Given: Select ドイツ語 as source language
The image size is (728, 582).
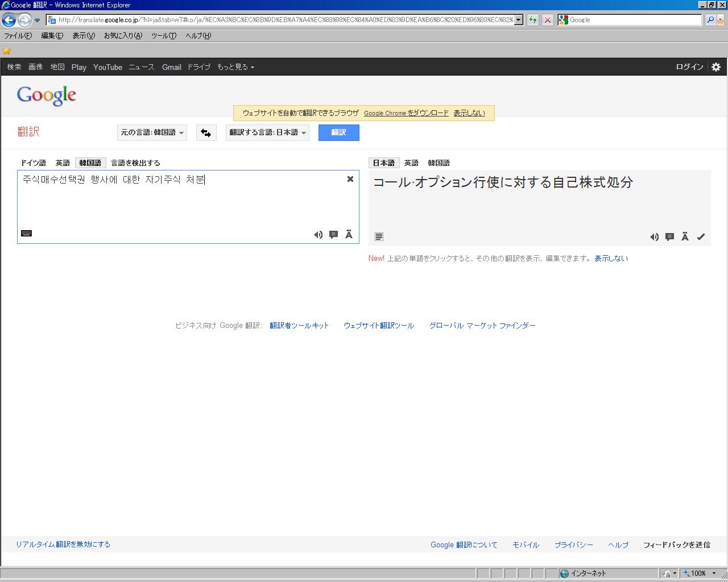Looking at the screenshot, I should pyautogui.click(x=33, y=163).
